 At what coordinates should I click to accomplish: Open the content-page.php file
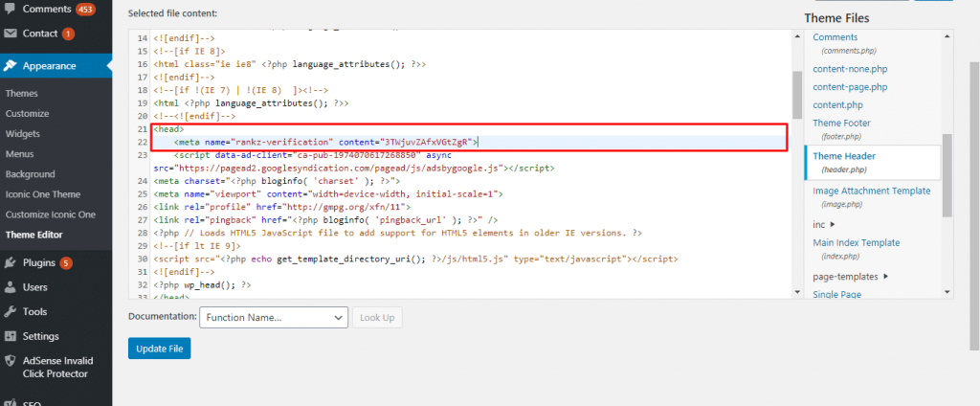850,87
